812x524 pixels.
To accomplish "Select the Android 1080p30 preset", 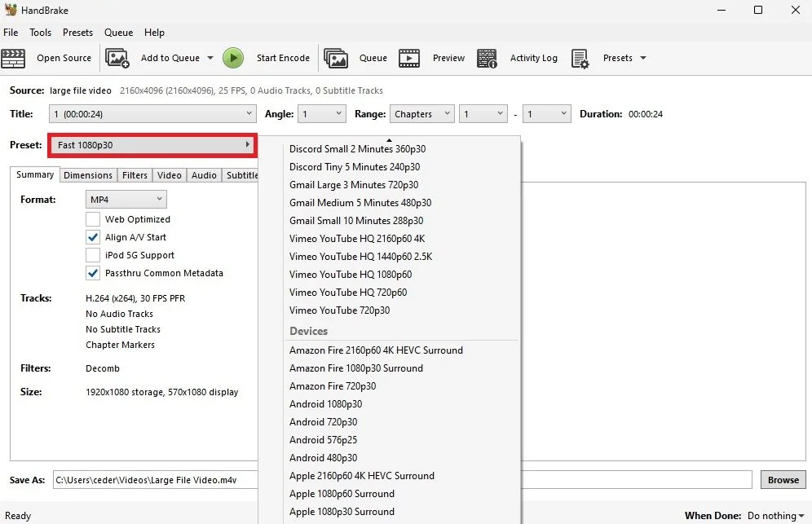I will tap(326, 403).
